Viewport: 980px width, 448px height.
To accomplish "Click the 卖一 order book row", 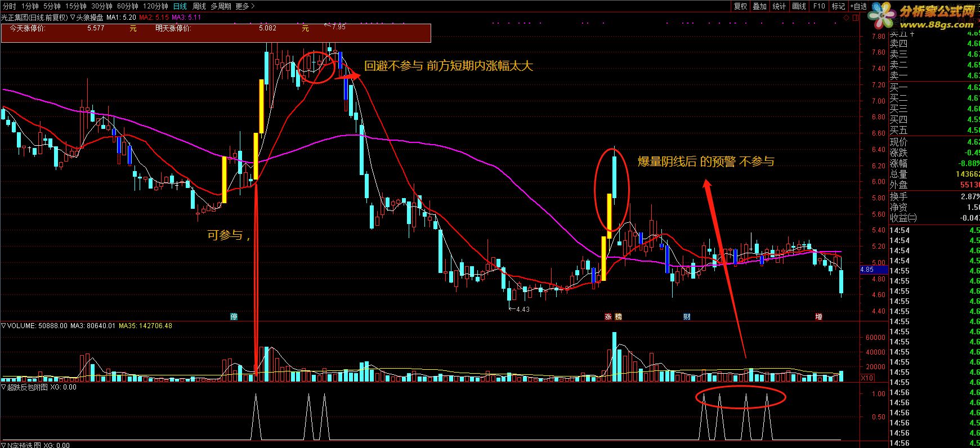I will tap(934, 76).
